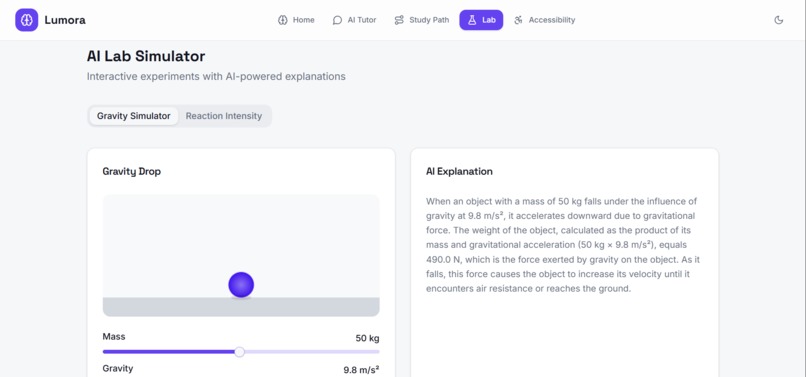Image resolution: width=806 pixels, height=377 pixels.
Task: Open the AI Tutor navigation item
Action: [354, 20]
